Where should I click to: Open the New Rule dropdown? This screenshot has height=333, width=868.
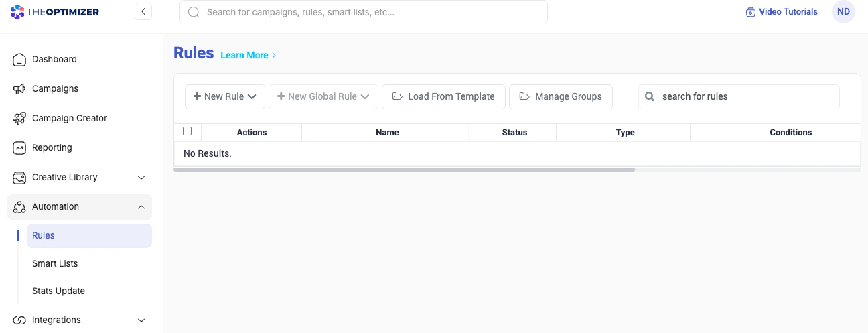[225, 96]
